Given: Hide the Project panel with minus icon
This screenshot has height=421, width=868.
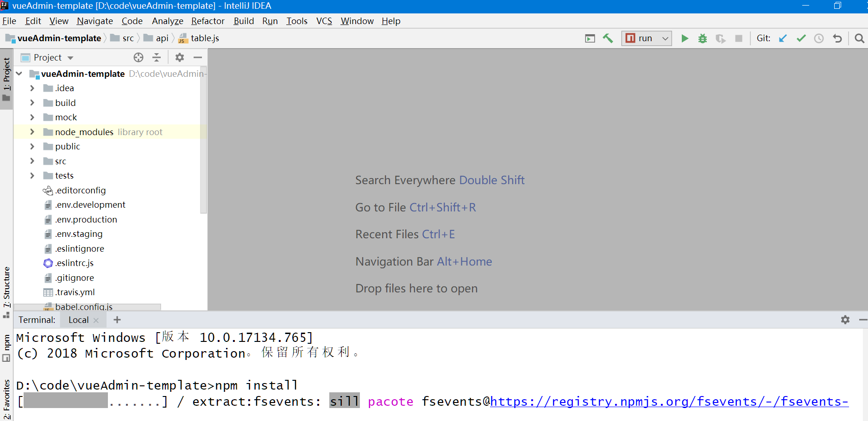Looking at the screenshot, I should [x=198, y=57].
